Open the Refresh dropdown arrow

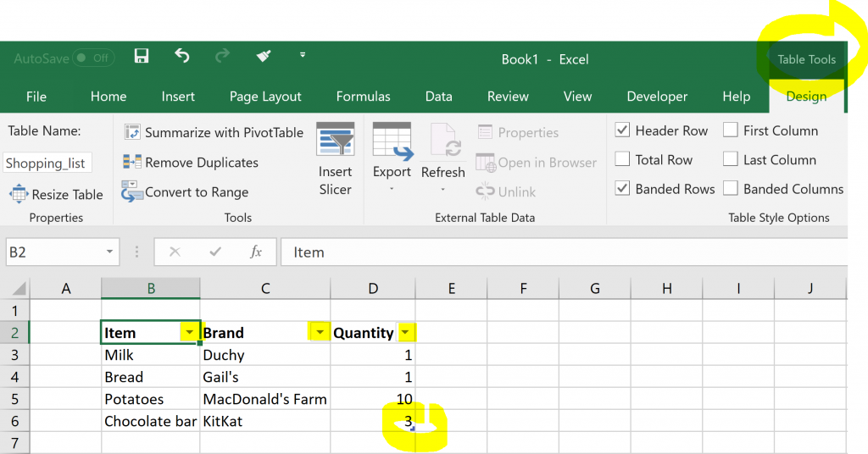442,189
